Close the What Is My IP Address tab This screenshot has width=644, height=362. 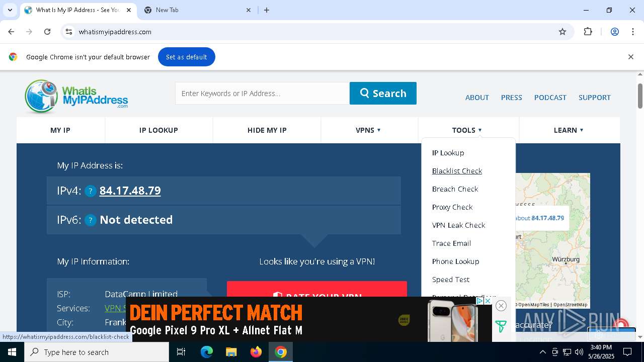[x=129, y=10]
